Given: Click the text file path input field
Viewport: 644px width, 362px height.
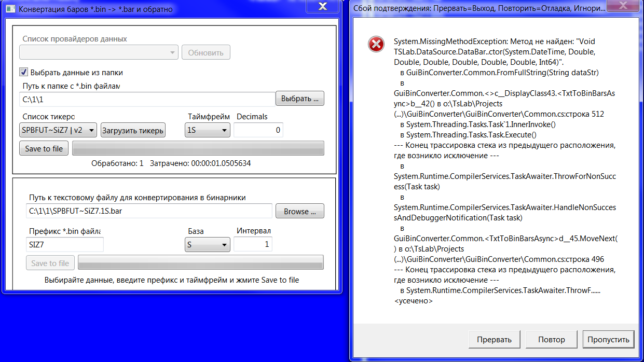Looking at the screenshot, I should pos(149,211).
